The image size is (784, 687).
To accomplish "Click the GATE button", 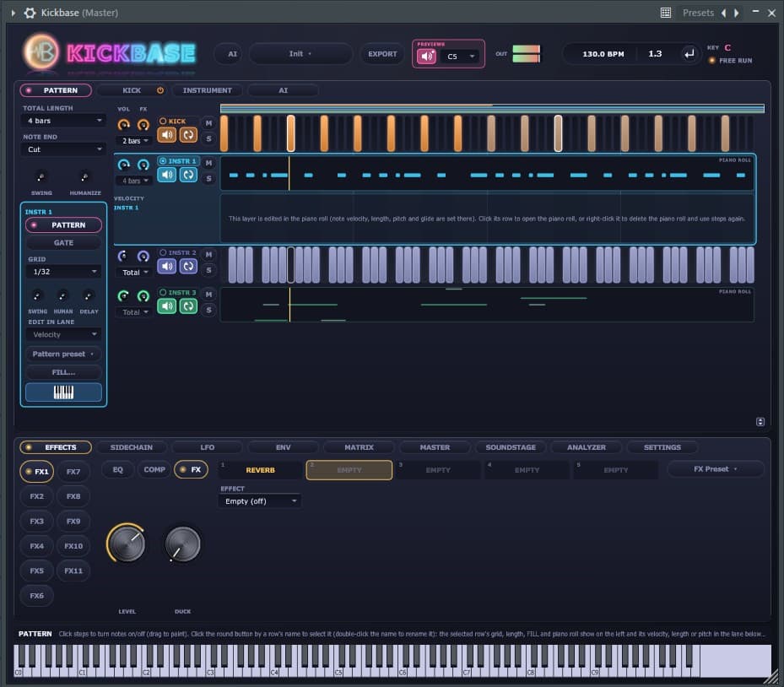I will (x=63, y=243).
